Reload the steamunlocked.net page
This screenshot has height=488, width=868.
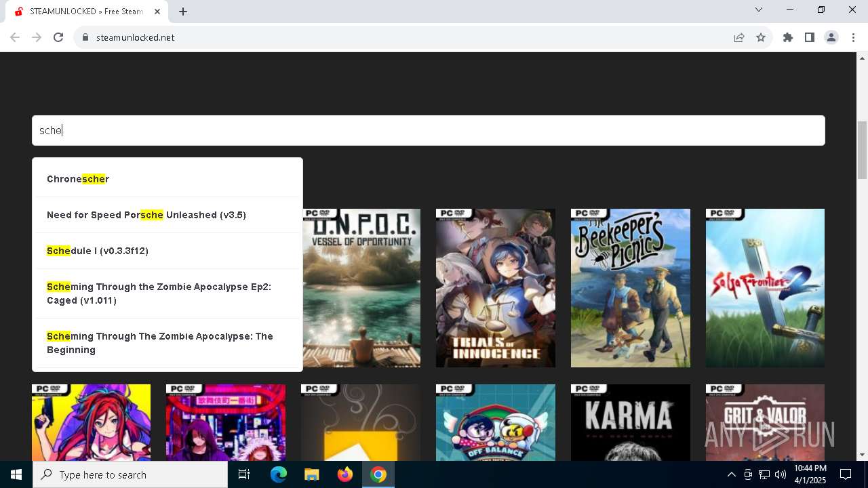click(x=58, y=37)
